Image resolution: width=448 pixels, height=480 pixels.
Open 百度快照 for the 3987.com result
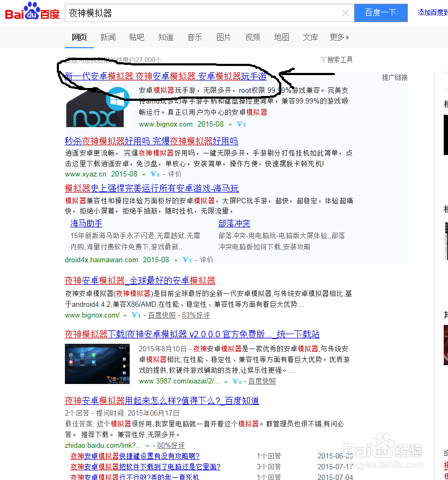point(262,381)
